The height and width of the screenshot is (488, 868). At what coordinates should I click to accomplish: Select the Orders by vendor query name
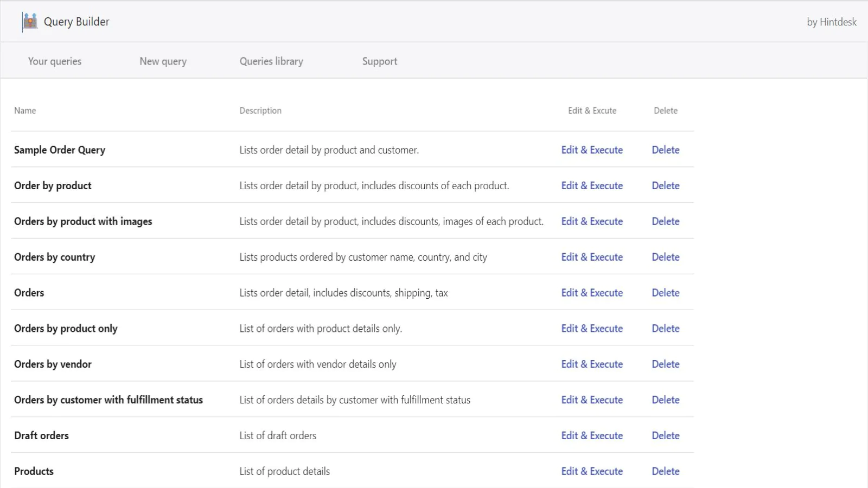[53, 364]
